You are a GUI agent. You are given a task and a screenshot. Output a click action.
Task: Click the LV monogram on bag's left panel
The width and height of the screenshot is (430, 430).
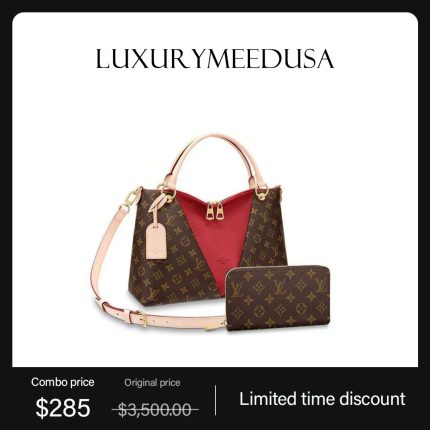[x=168, y=217]
